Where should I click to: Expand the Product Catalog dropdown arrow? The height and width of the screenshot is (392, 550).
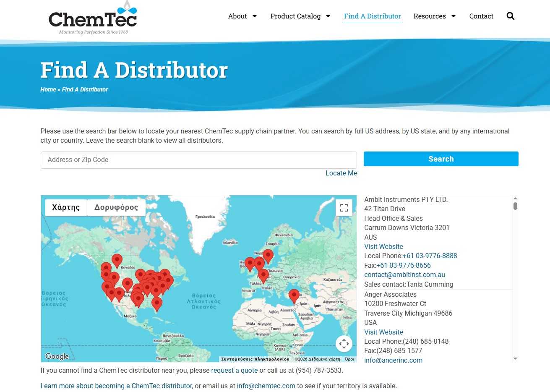click(x=328, y=16)
